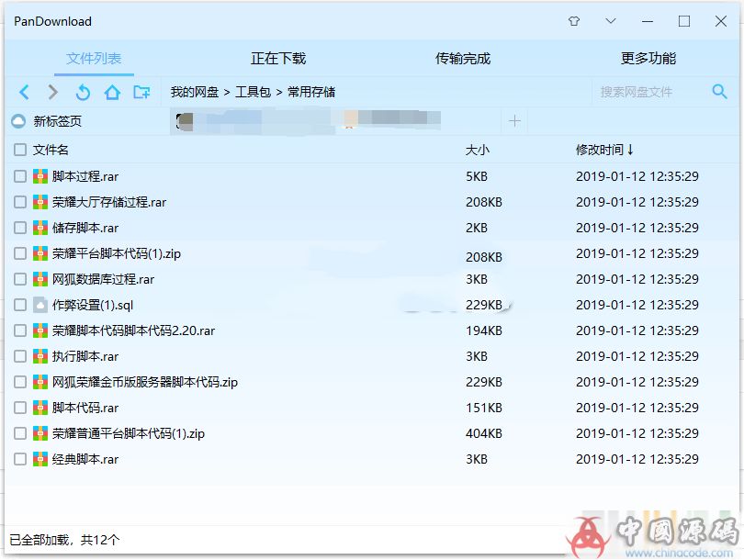The height and width of the screenshot is (560, 744).
Task: Click the cloud icon of 新标签页
Action: pyautogui.click(x=18, y=121)
